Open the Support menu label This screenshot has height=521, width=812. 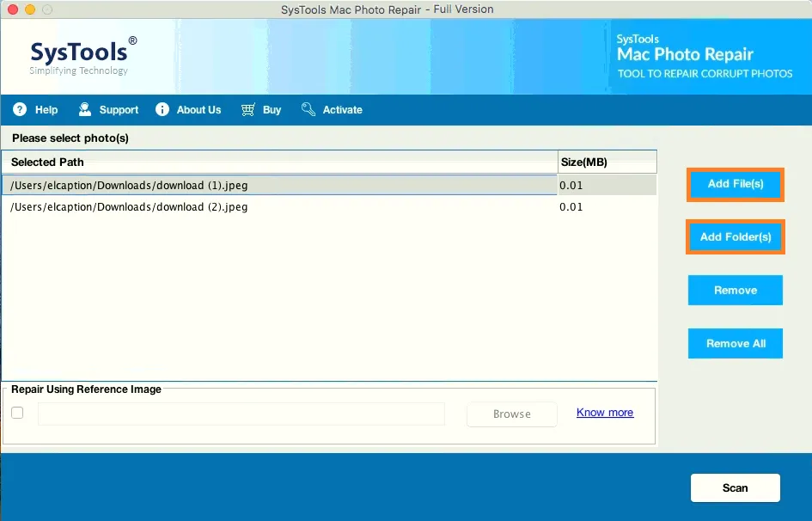[119, 110]
